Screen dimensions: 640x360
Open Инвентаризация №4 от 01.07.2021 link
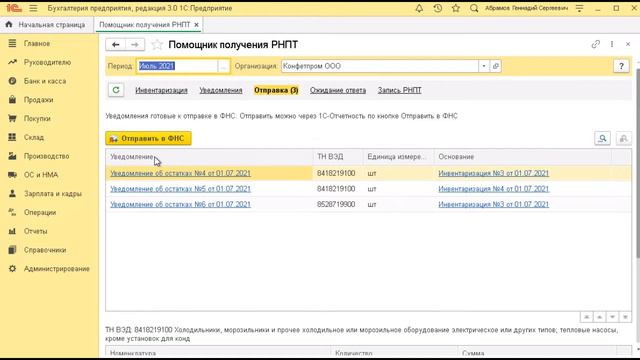493,189
